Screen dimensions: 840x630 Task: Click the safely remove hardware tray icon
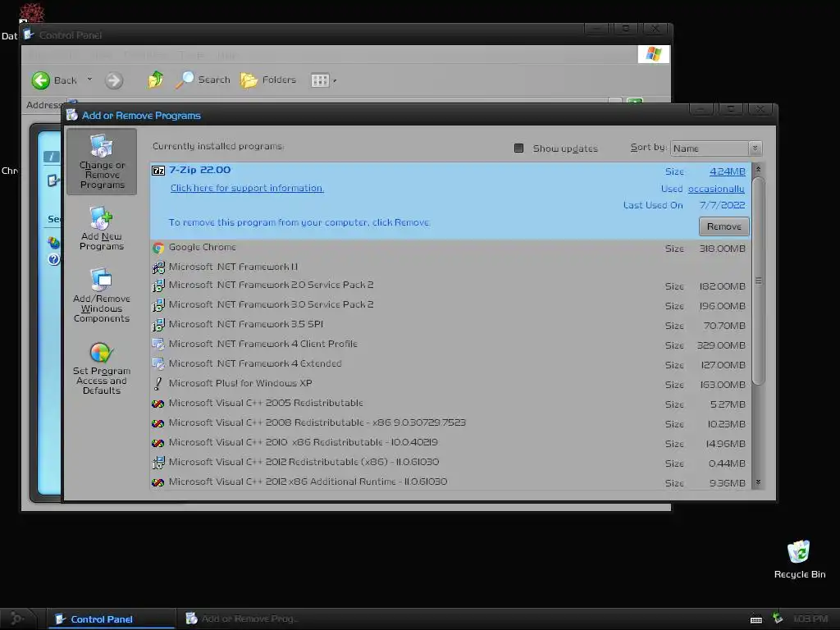(778, 619)
